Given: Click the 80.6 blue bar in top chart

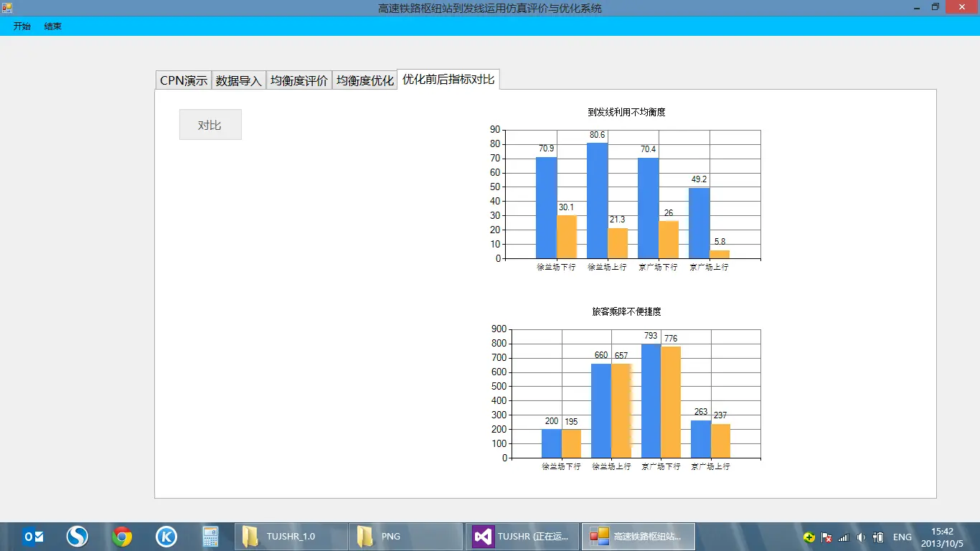Looking at the screenshot, I should (x=597, y=201).
